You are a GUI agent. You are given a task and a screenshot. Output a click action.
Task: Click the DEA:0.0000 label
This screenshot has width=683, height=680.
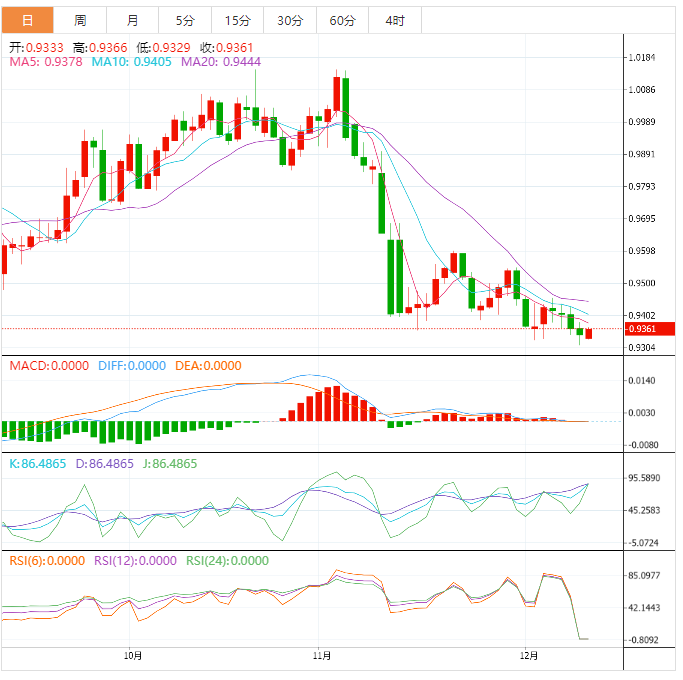pyautogui.click(x=208, y=366)
